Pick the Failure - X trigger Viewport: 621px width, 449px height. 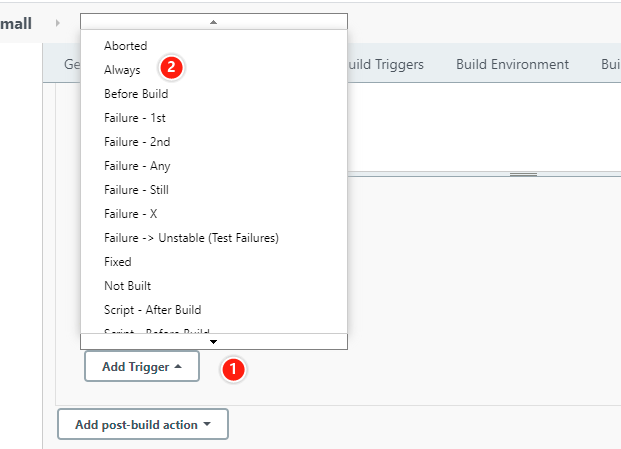(x=131, y=214)
